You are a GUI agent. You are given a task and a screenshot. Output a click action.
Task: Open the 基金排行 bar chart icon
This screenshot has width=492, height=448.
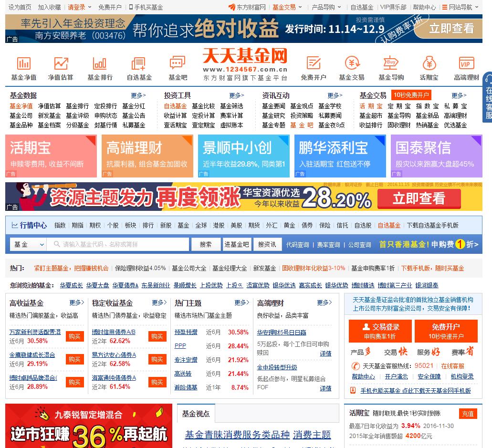[x=100, y=68]
